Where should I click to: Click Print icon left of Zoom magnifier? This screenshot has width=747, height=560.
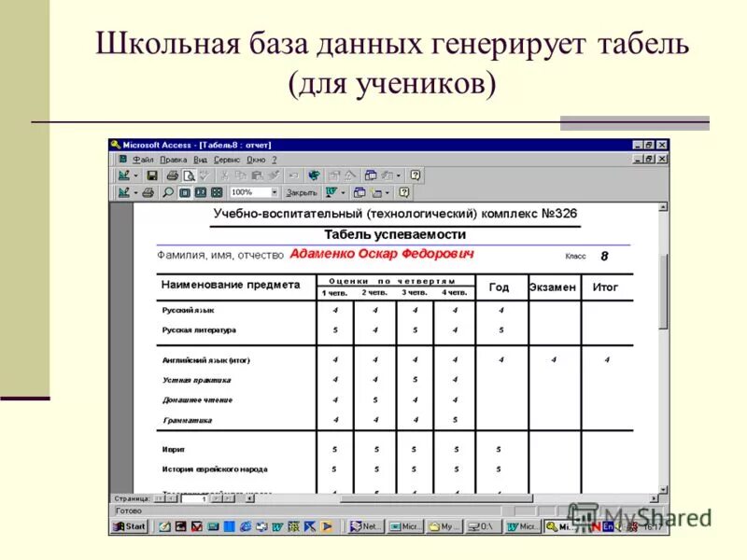148,192
